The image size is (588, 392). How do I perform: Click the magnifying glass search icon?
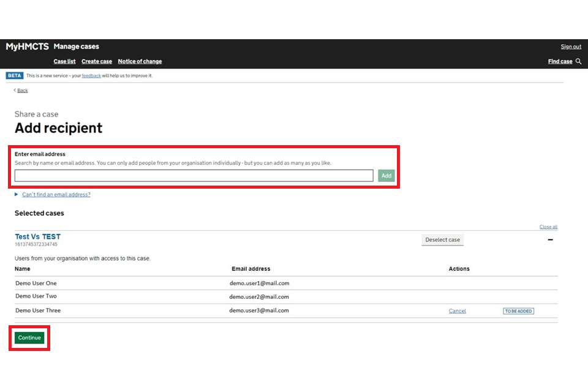point(579,61)
